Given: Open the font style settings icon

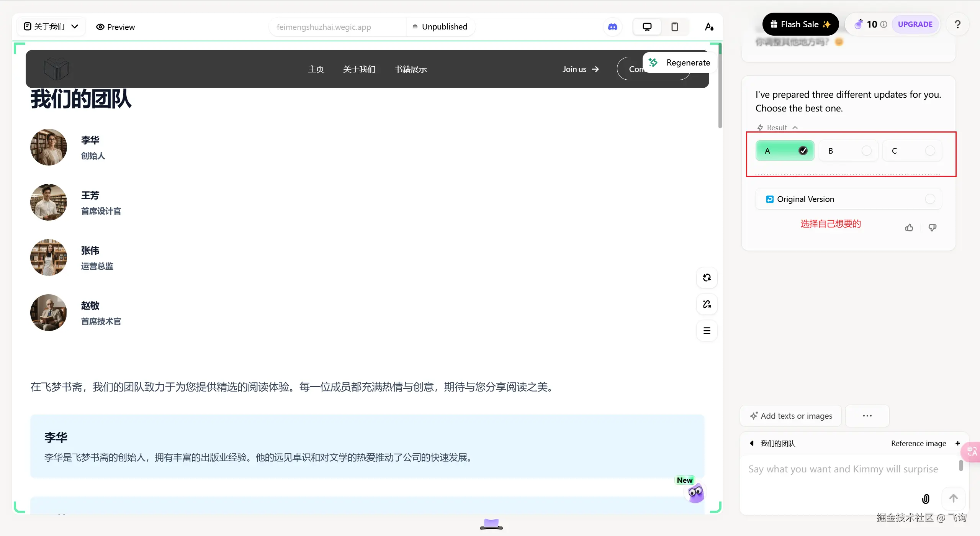Looking at the screenshot, I should click(x=709, y=27).
